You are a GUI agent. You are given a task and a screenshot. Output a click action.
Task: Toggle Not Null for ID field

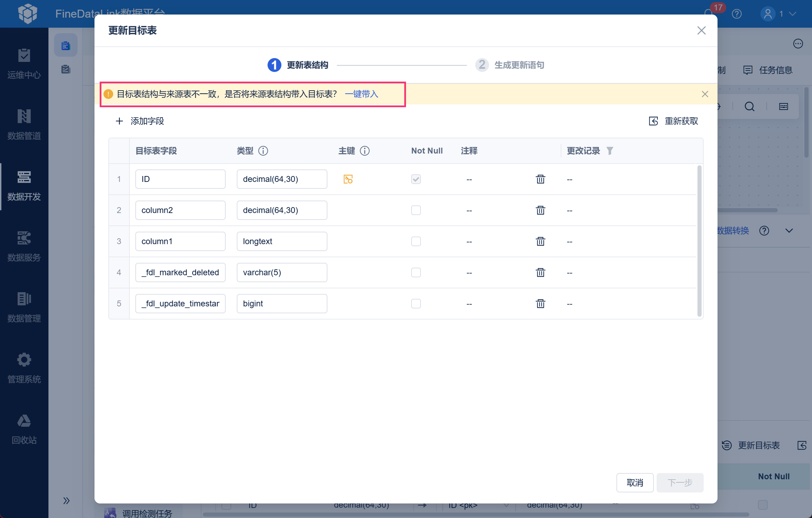[416, 179]
